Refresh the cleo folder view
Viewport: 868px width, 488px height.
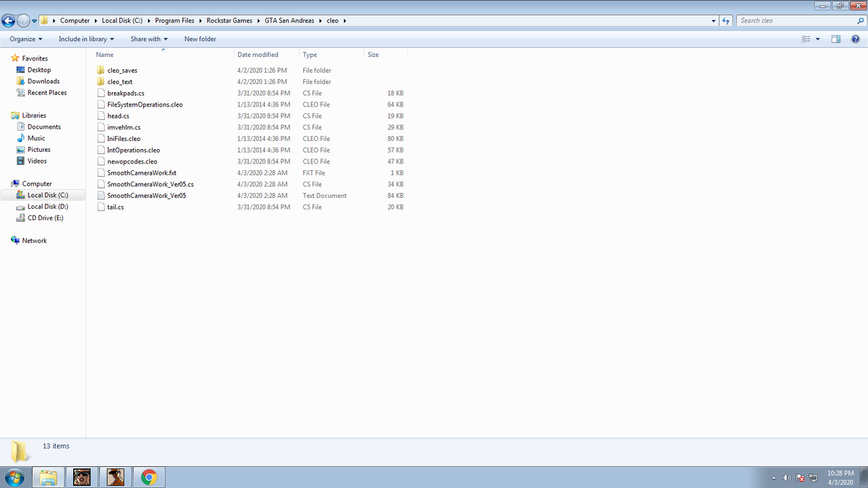[x=726, y=20]
